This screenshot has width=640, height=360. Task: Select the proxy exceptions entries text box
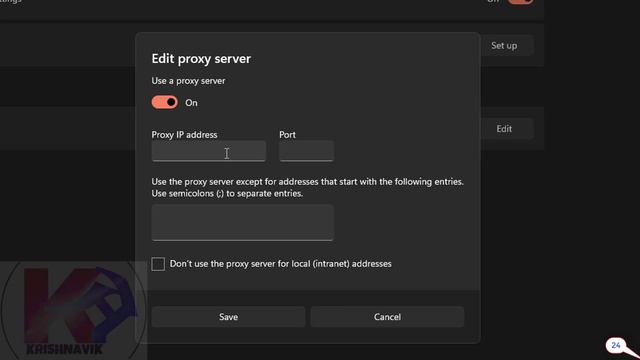(x=242, y=222)
